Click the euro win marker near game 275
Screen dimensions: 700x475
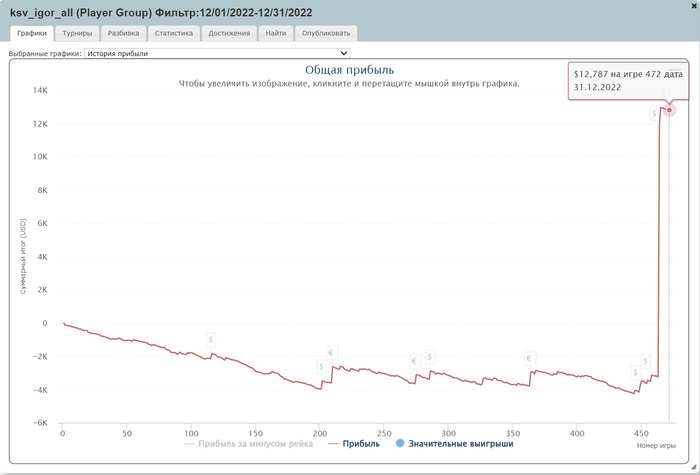click(416, 361)
